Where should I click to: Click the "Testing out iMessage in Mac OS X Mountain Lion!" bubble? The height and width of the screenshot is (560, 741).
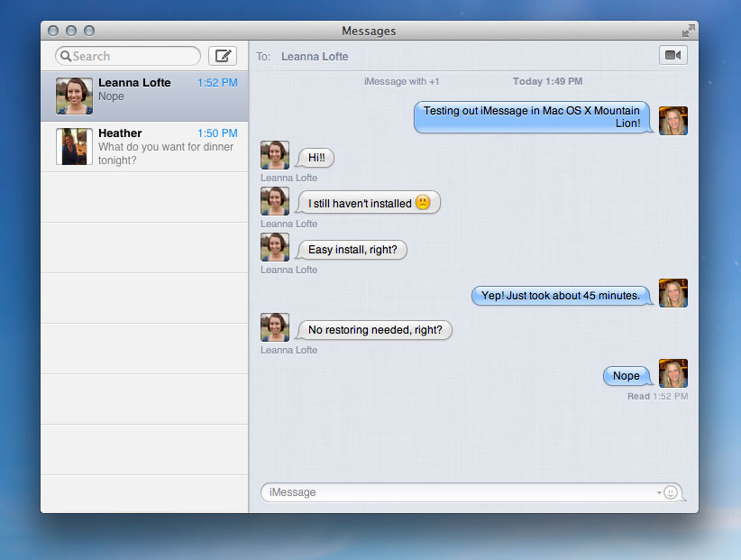533,116
